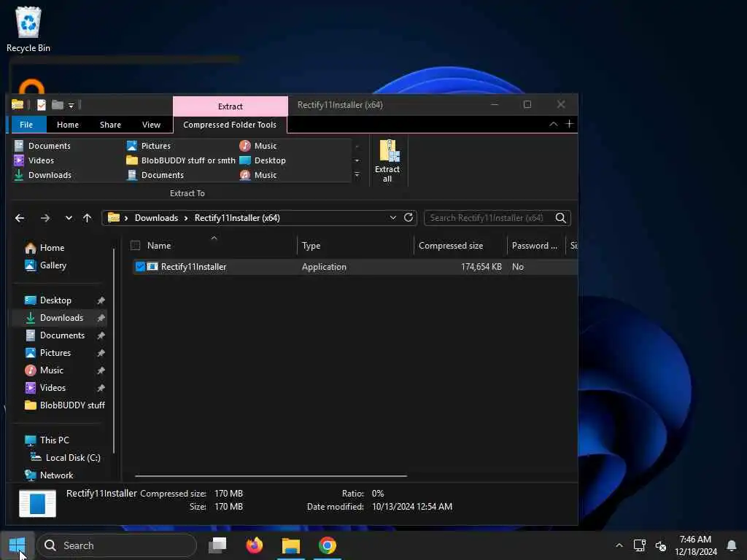Open the recent locations dropdown arrow

click(69, 218)
